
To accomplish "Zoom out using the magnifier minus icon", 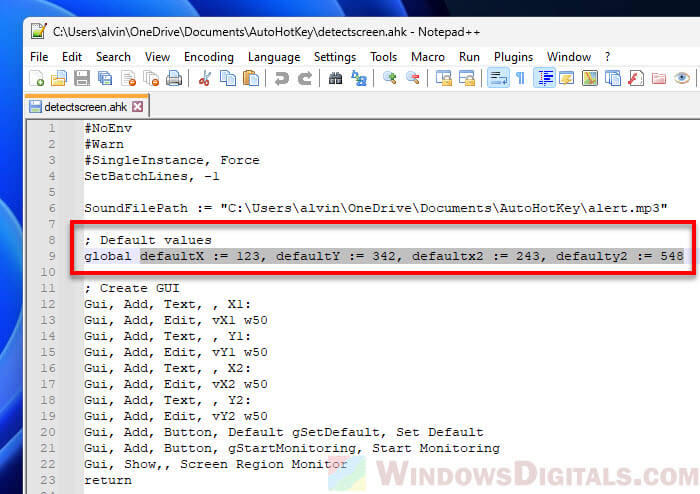I will tap(413, 79).
